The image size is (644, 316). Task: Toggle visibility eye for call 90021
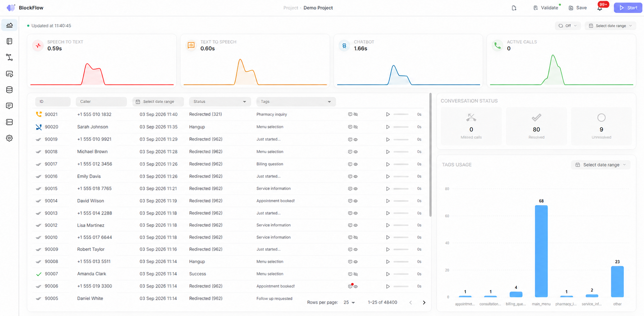coord(356,114)
